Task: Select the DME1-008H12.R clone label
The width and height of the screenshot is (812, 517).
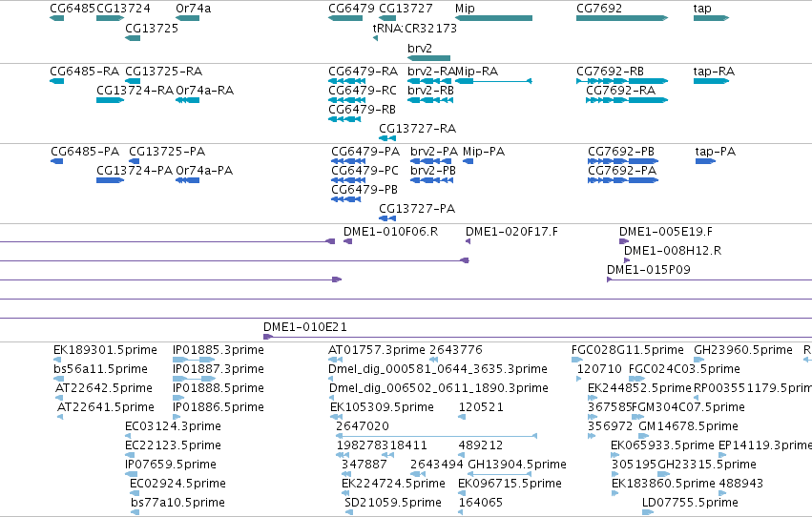Action: pyautogui.click(x=673, y=251)
